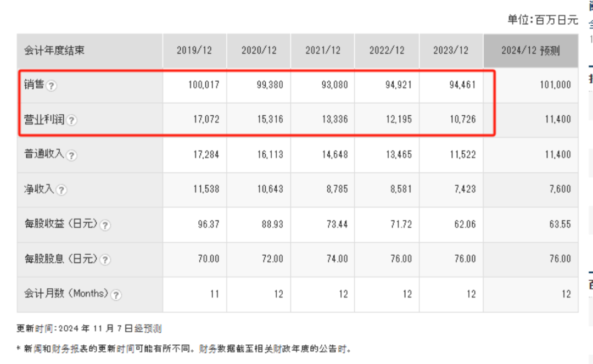Screen dimensions: 593x364
Task: Click the help icon next to 会计月数 (Months)
Action: (116, 295)
